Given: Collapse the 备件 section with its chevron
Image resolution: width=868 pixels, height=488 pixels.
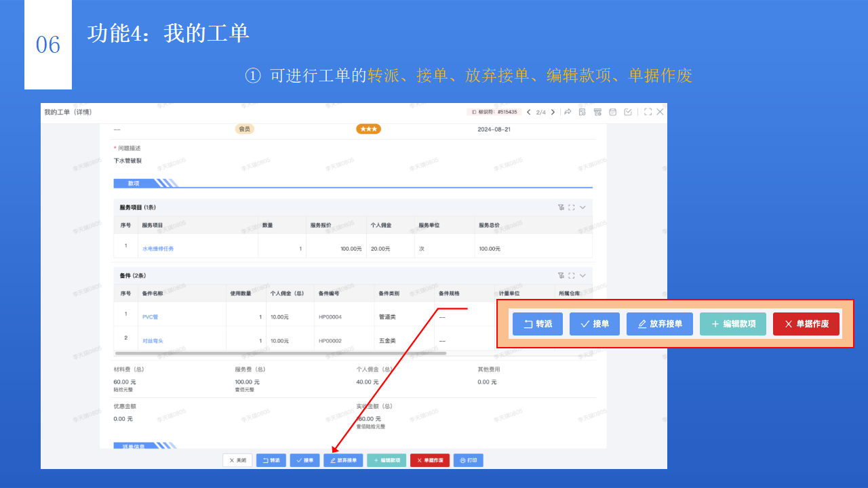Looking at the screenshot, I should 582,275.
